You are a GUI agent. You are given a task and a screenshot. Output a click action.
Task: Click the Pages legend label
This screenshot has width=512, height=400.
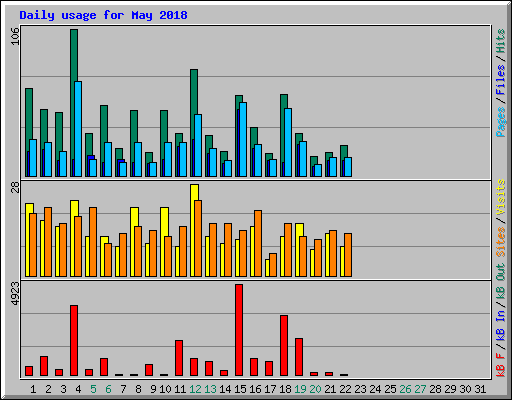click(x=501, y=122)
